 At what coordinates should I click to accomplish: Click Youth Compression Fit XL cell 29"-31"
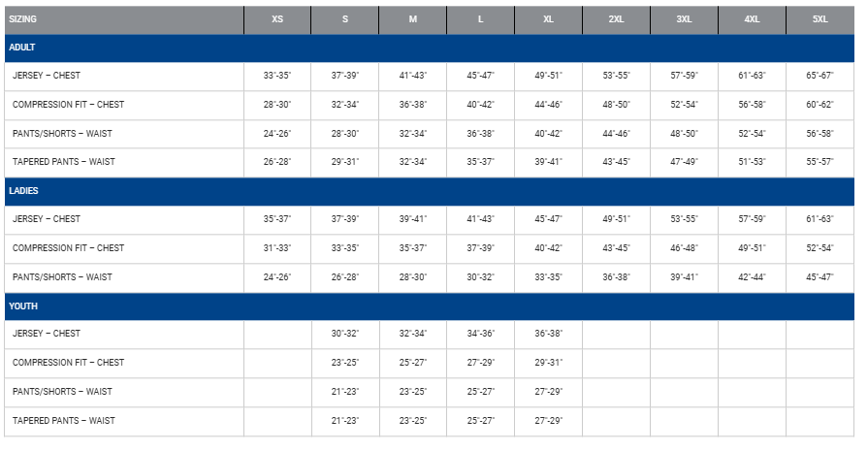pos(548,363)
